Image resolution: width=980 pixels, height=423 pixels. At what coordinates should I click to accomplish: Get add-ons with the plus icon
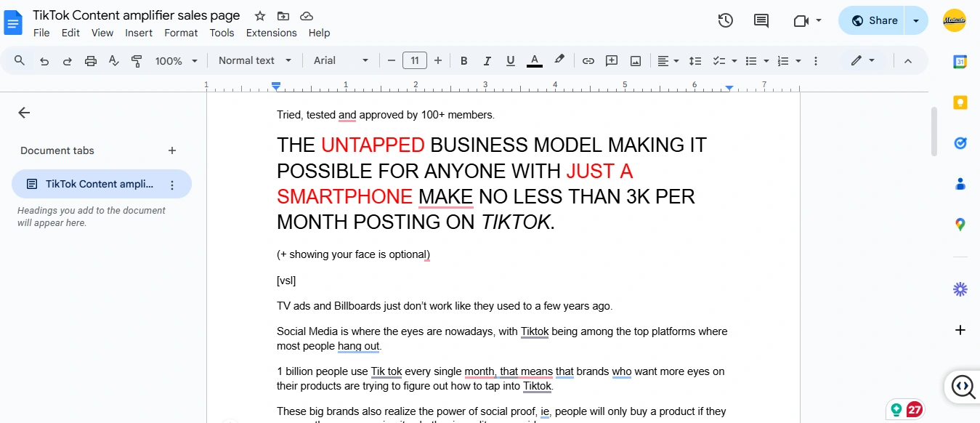(x=960, y=330)
